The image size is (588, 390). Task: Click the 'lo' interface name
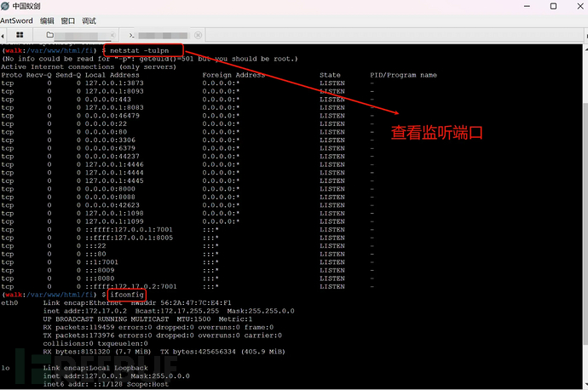coord(5,368)
